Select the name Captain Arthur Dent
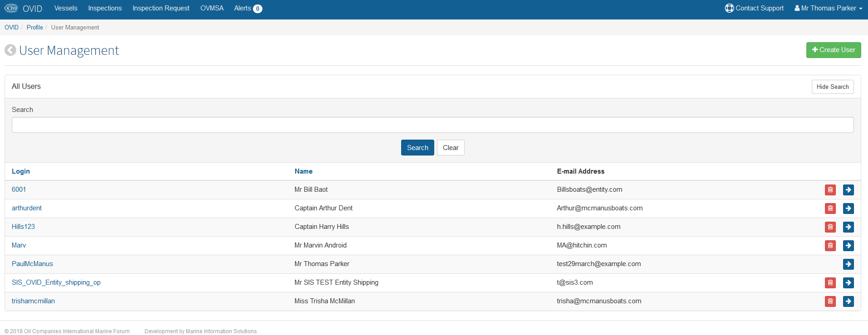The image size is (868, 335). (323, 208)
